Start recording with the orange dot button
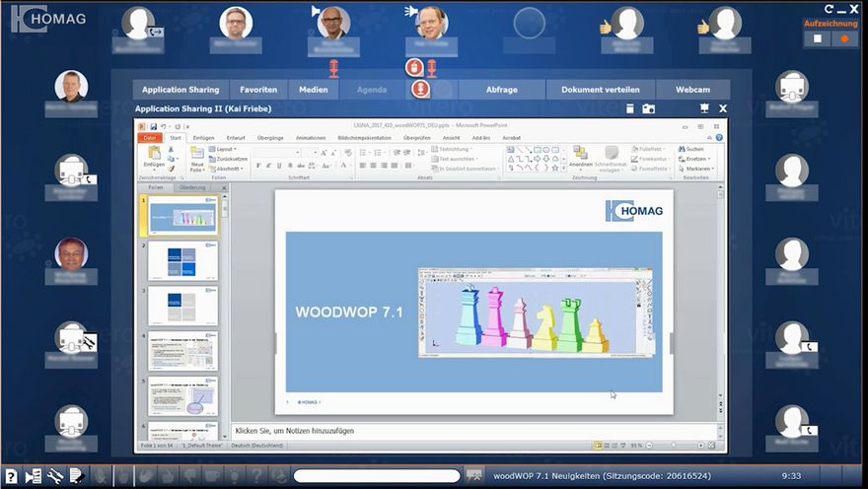Viewport: 868px width, 489px height. pyautogui.click(x=844, y=38)
